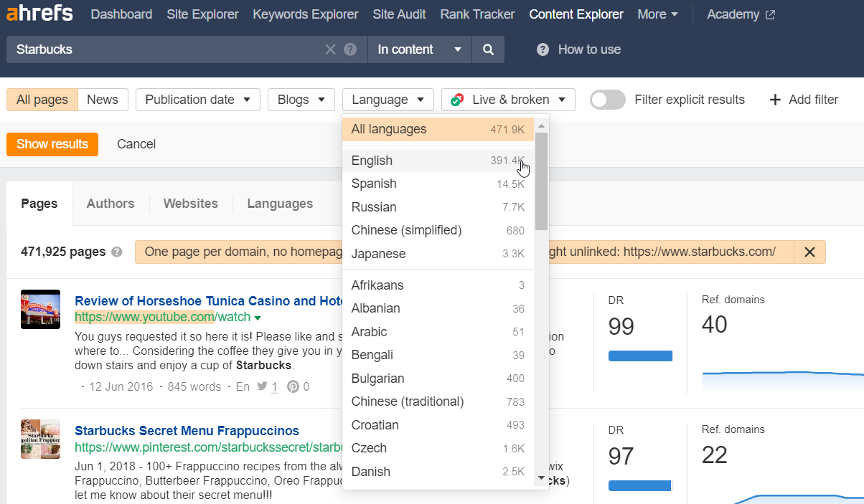
Task: Select Czech language
Action: coord(438,448)
